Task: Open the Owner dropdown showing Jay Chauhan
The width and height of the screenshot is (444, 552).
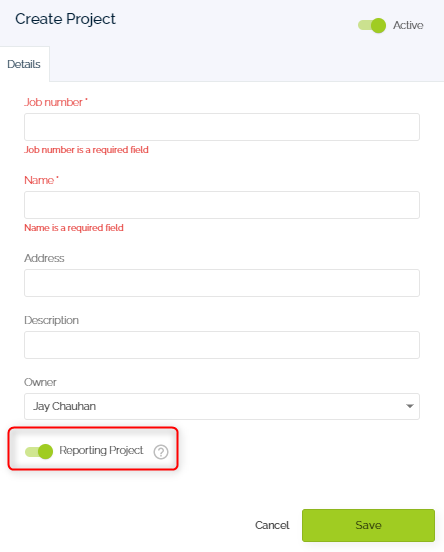Action: point(222,406)
